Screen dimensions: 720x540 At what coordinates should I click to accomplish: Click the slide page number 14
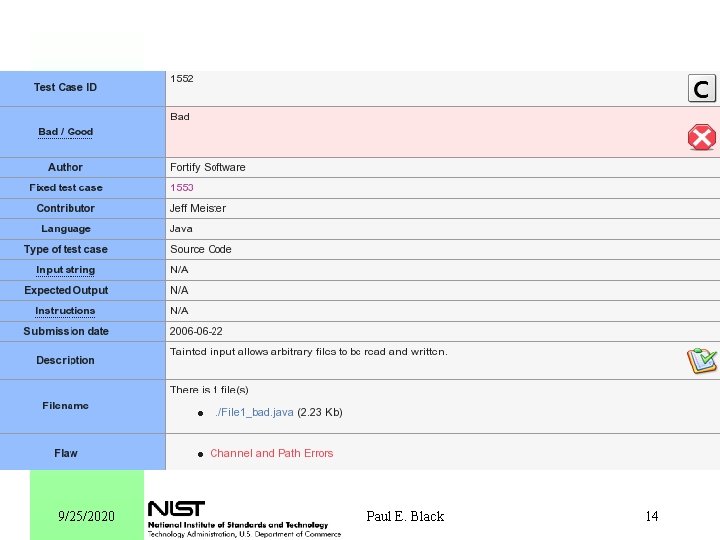click(652, 516)
